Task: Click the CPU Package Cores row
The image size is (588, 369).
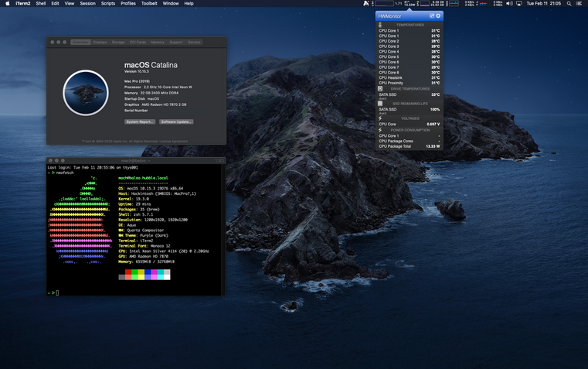Action: coord(409,141)
